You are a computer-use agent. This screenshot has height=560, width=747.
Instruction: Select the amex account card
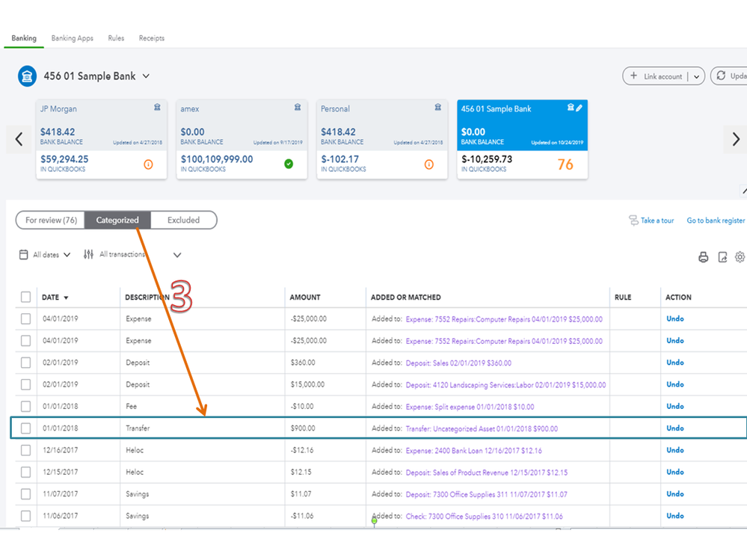click(242, 140)
